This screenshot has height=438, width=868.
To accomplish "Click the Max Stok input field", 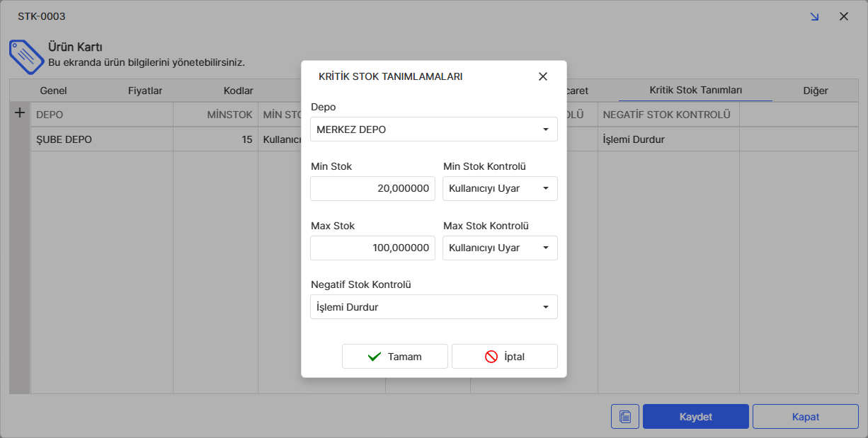I will tap(372, 248).
